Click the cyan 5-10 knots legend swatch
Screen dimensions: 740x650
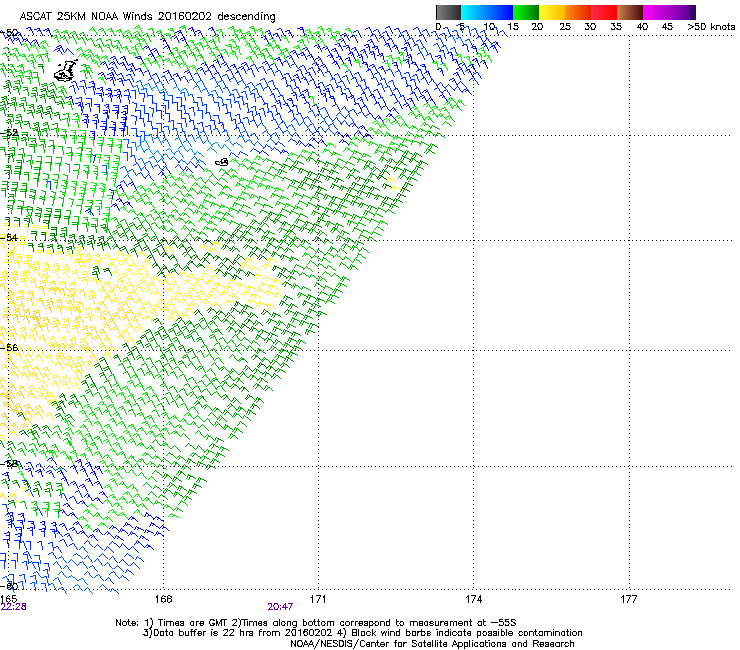pos(475,12)
